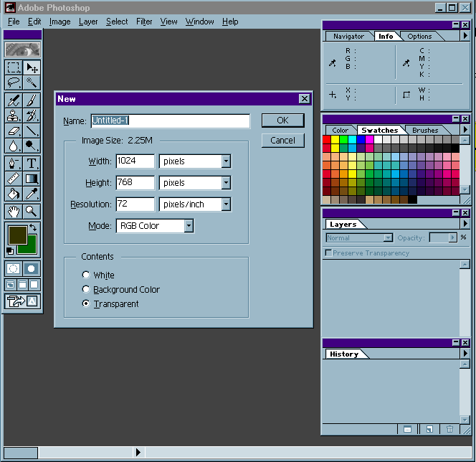Select the Airbrush tool
This screenshot has height=462, width=476.
click(14, 100)
